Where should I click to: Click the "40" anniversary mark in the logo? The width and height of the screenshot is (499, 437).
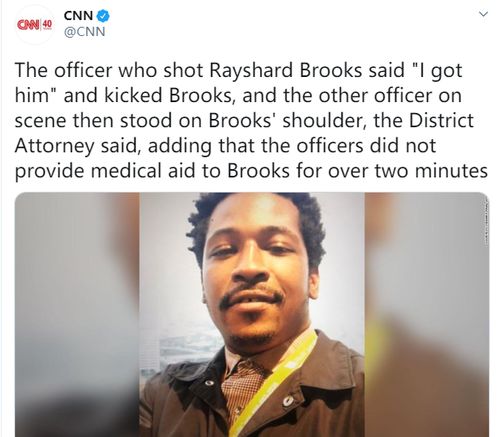click(x=48, y=24)
